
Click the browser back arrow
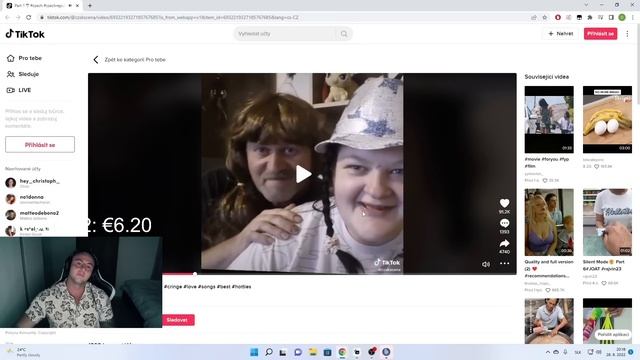point(7,18)
